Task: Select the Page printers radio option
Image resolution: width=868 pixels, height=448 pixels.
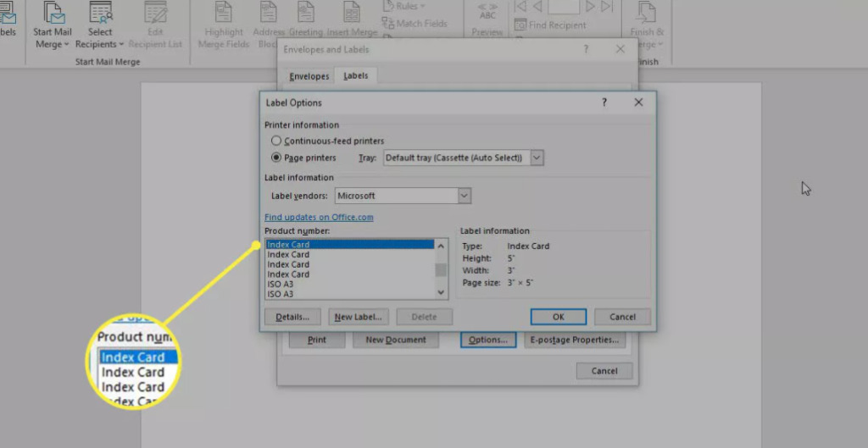Action: click(x=276, y=158)
